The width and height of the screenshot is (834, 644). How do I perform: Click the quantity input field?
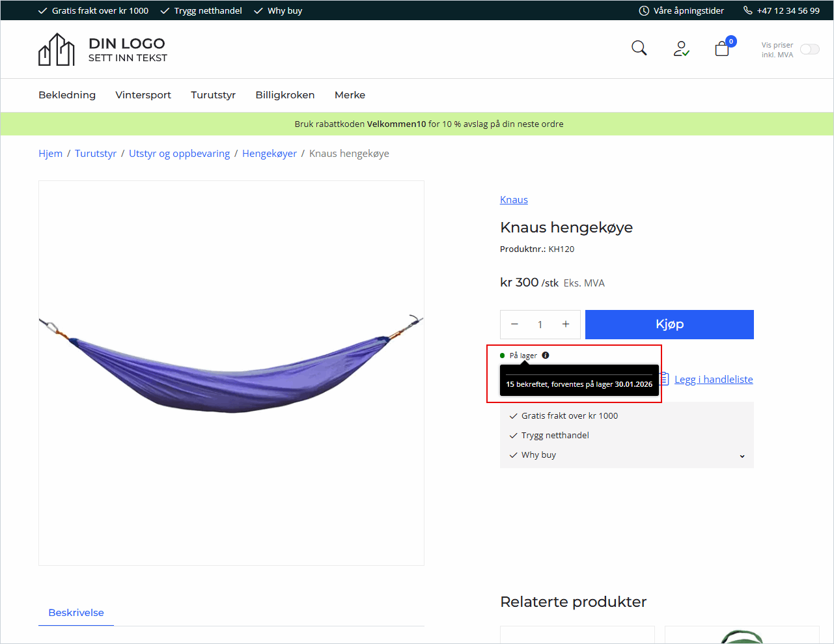540,324
